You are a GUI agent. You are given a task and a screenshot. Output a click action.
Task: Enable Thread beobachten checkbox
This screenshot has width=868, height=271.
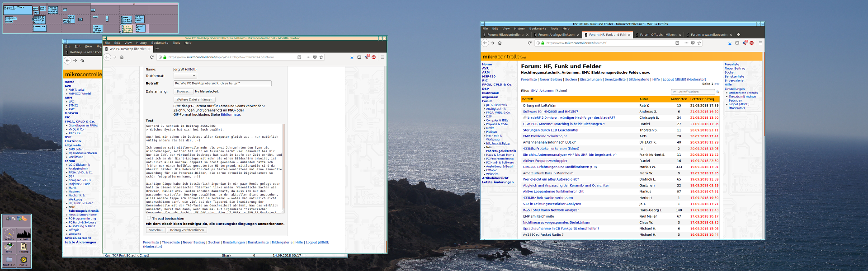click(148, 218)
